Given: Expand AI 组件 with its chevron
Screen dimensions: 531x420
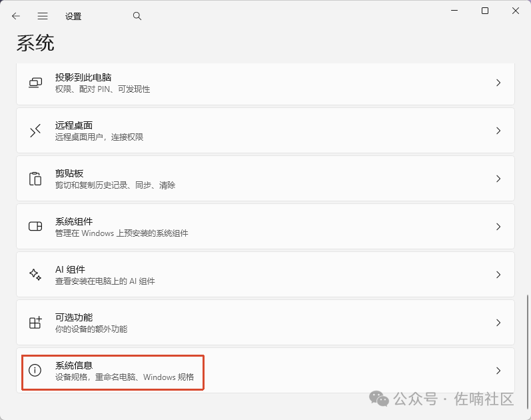Looking at the screenshot, I should coord(498,275).
